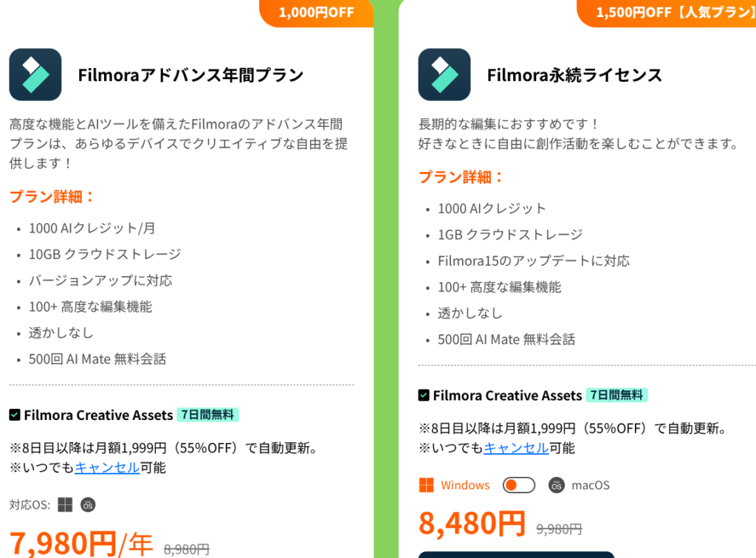Open the キャンセル link in the 永続ライセンス card

(516, 447)
